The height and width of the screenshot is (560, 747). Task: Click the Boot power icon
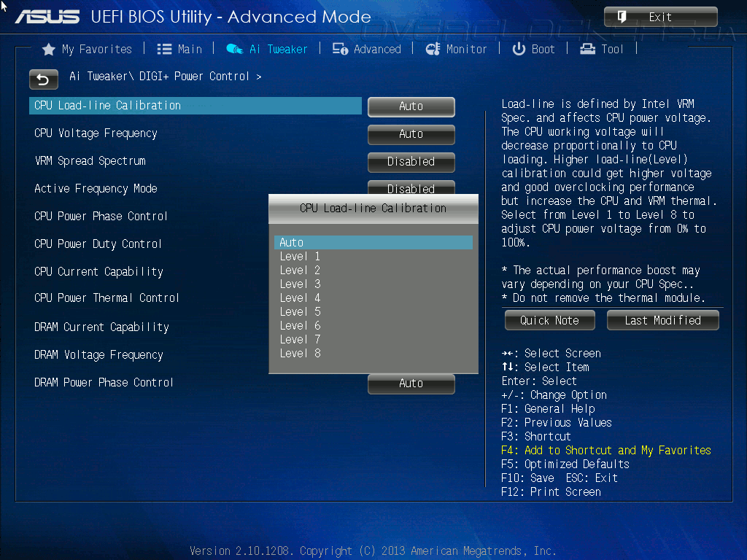pyautogui.click(x=519, y=49)
